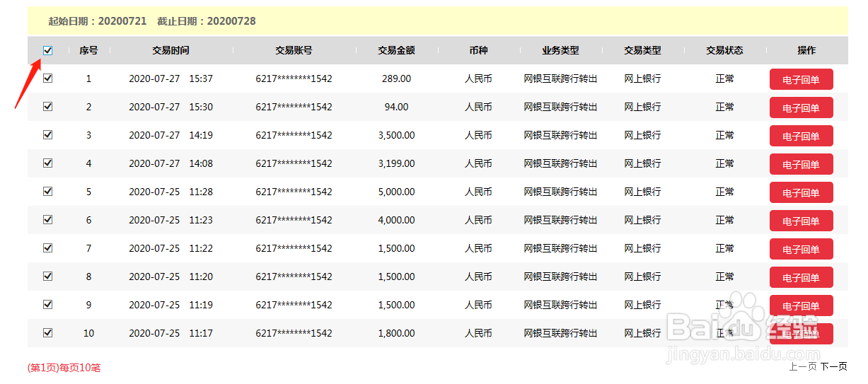Image resolution: width=868 pixels, height=384 pixels.
Task: Open 电子回单 for the 94.00 transaction
Action: click(801, 107)
